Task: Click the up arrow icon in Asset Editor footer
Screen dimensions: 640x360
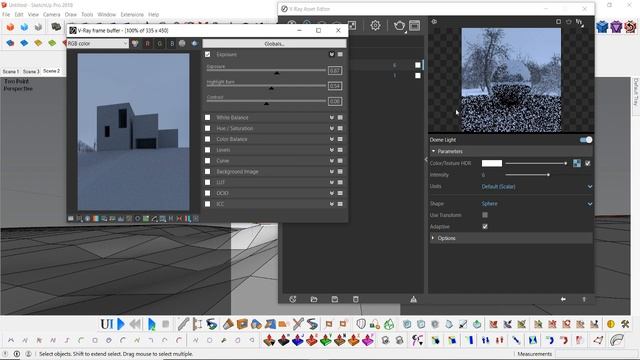Action: (584, 299)
